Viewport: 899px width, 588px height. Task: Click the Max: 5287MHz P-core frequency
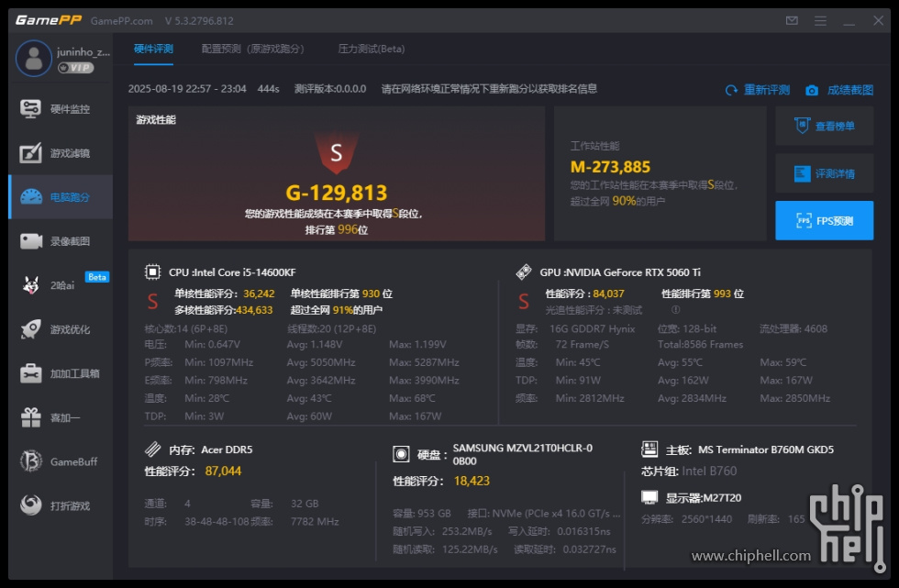(424, 362)
